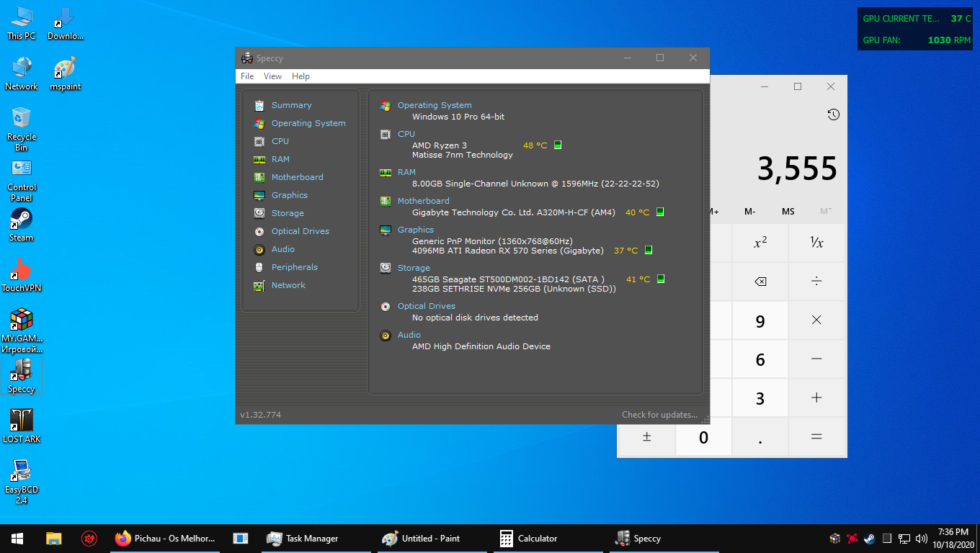980x553 pixels.
Task: Select the Steam desktop shortcut
Action: point(22,225)
